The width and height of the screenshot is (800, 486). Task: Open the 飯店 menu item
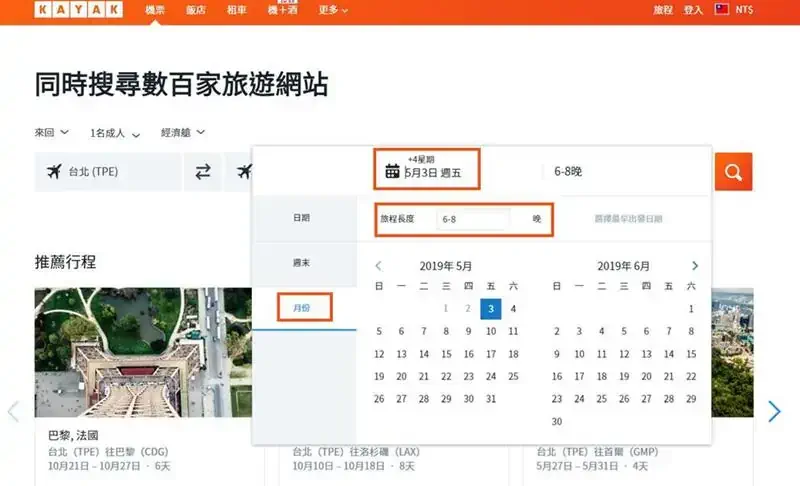[x=197, y=10]
